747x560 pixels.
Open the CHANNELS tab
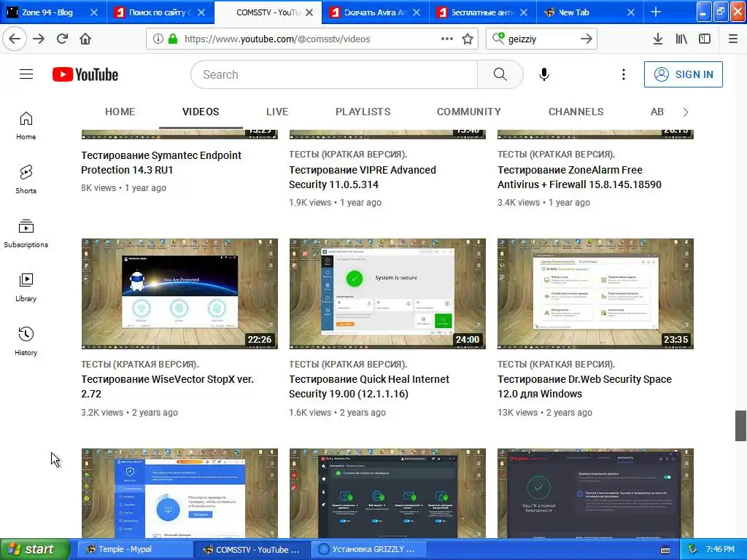tap(576, 112)
